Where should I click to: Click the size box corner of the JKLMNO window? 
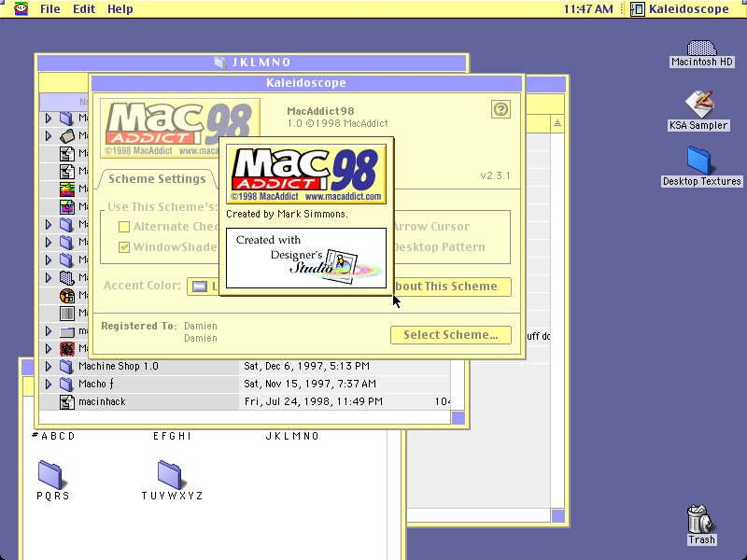458,417
